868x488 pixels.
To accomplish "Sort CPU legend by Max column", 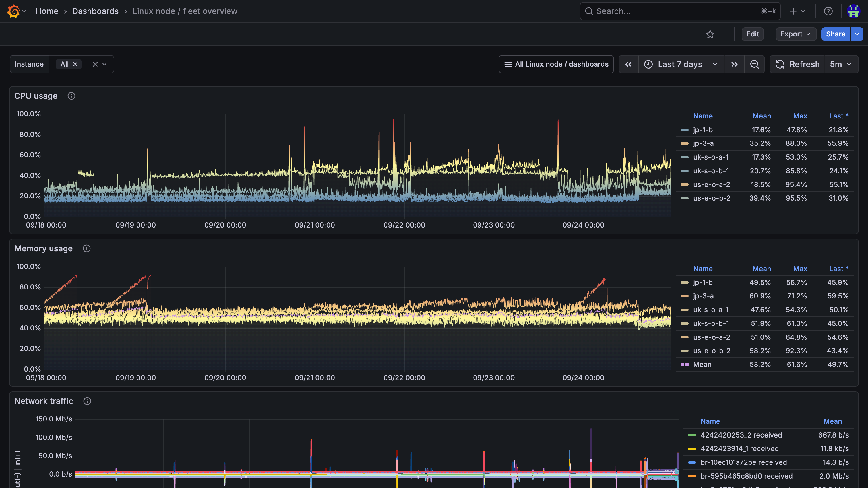I will (800, 116).
